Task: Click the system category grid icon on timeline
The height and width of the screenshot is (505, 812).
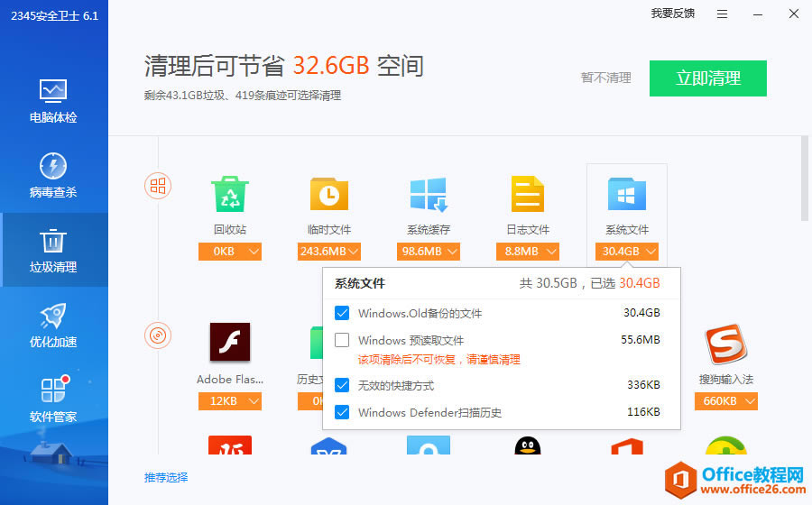Action: click(158, 186)
